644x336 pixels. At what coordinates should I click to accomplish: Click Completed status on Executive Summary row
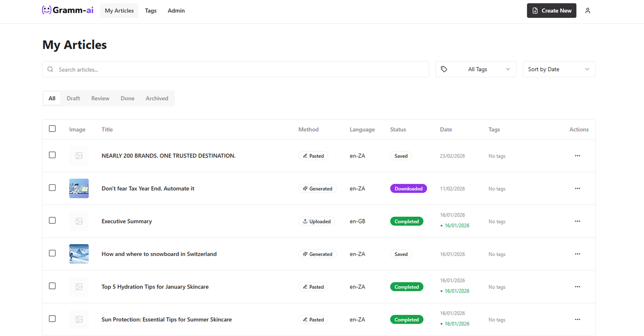407,222
